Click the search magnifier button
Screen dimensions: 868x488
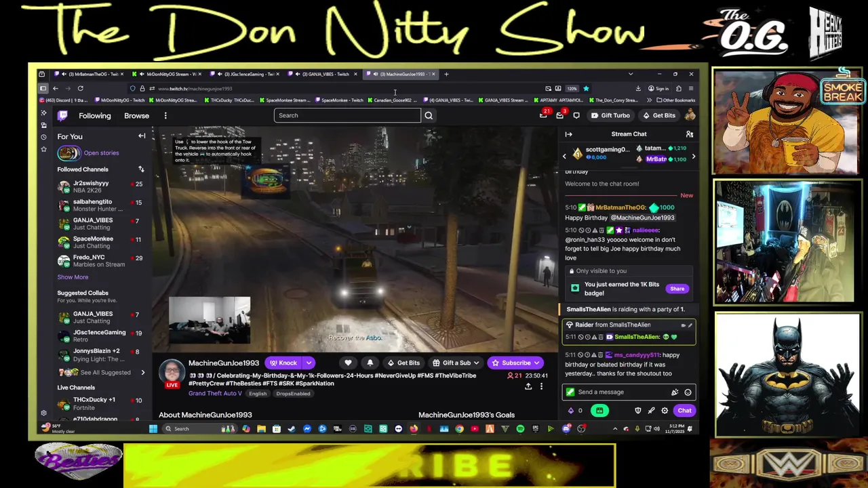coord(429,115)
